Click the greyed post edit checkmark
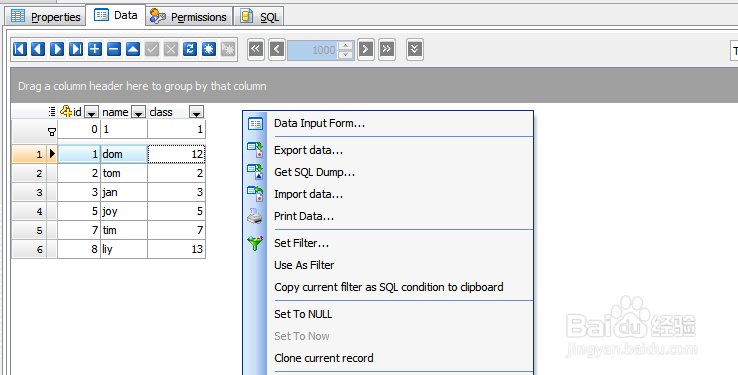The height and width of the screenshot is (375, 738). [152, 49]
